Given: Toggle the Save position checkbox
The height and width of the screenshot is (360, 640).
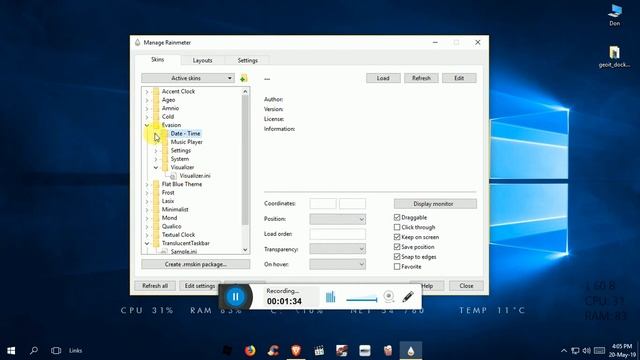Looking at the screenshot, I should [x=397, y=247].
